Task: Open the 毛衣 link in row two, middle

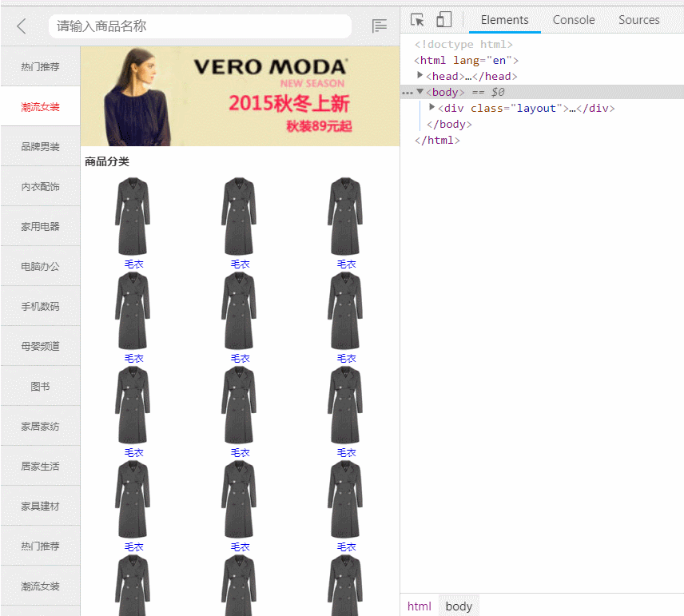Action: click(240, 358)
